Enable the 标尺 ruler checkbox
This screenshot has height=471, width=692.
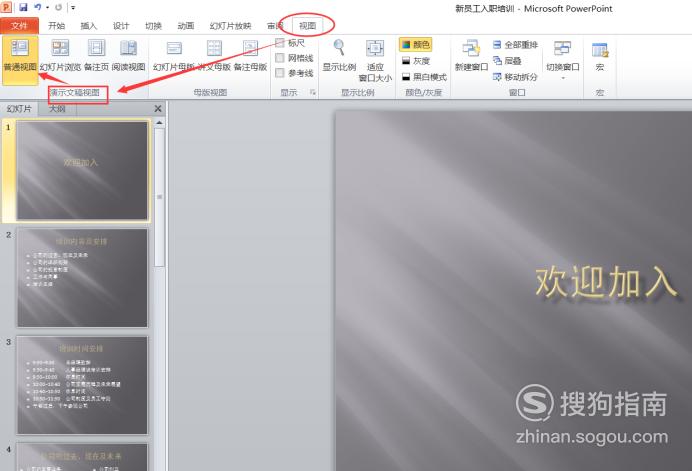coord(279,43)
